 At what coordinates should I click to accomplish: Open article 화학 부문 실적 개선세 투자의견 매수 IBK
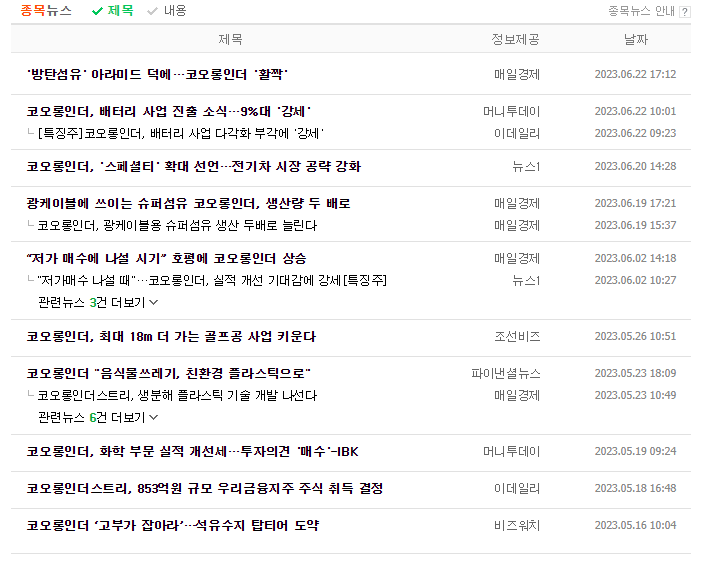coord(193,451)
